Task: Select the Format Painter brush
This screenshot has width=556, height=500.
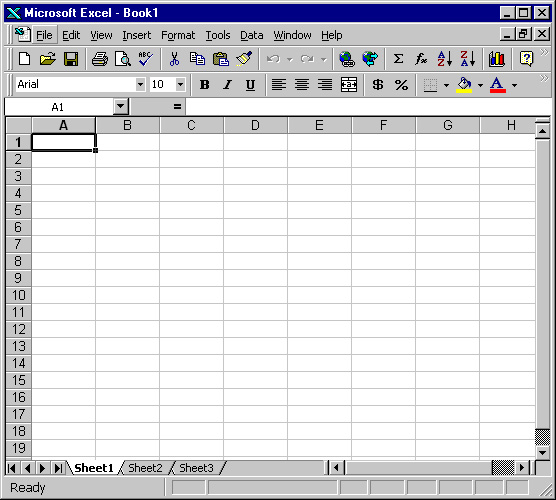Action: coord(244,59)
